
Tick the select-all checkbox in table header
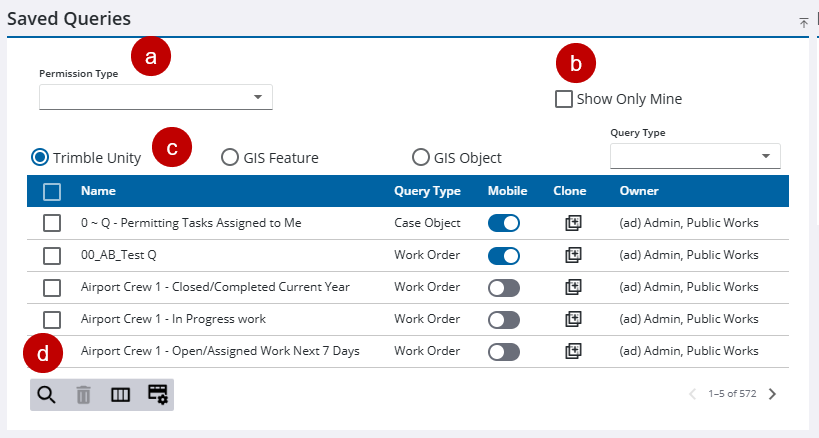click(52, 192)
